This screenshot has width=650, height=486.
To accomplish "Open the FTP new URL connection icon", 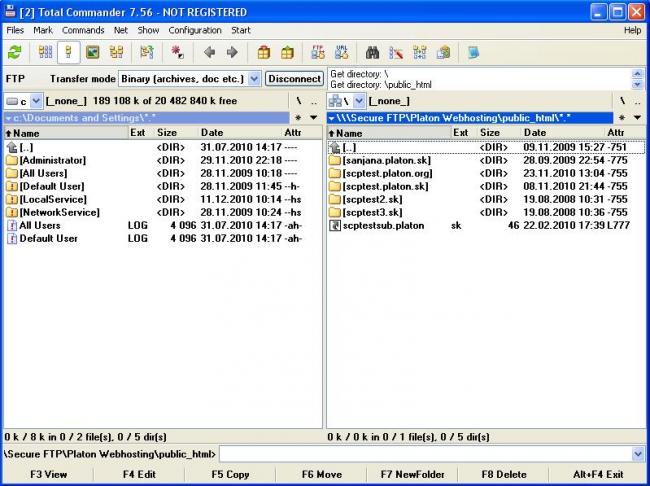I will click(x=342, y=53).
